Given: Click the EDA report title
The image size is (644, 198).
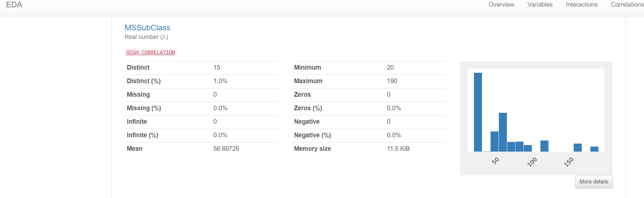Looking at the screenshot, I should [x=14, y=5].
